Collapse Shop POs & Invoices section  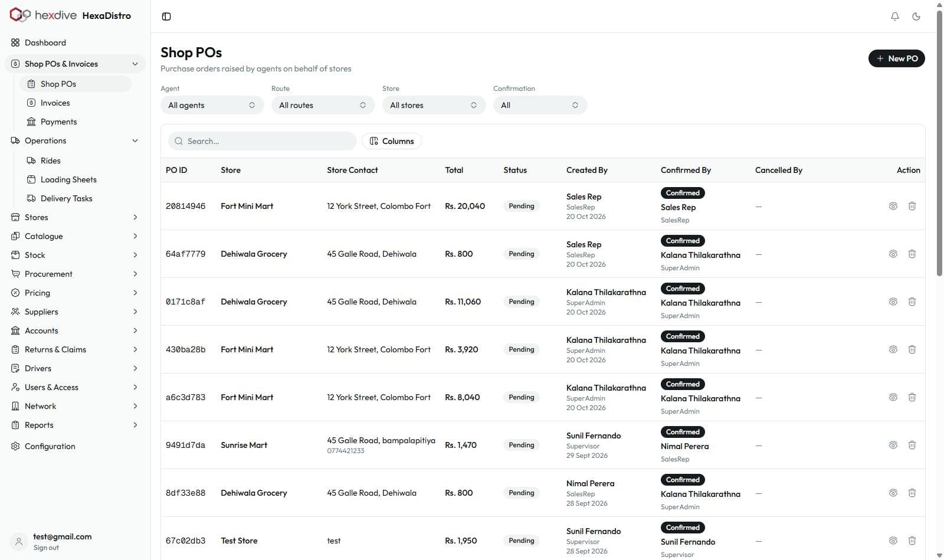pyautogui.click(x=76, y=64)
